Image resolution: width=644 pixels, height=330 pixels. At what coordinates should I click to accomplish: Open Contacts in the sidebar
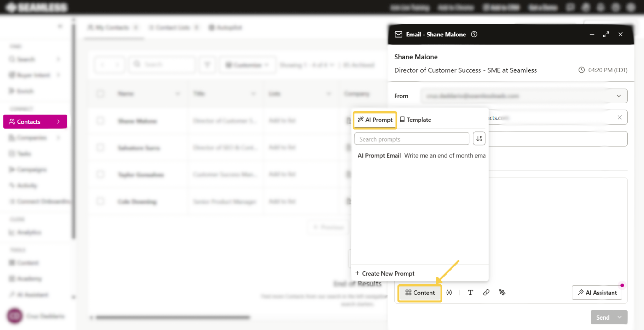pos(35,122)
